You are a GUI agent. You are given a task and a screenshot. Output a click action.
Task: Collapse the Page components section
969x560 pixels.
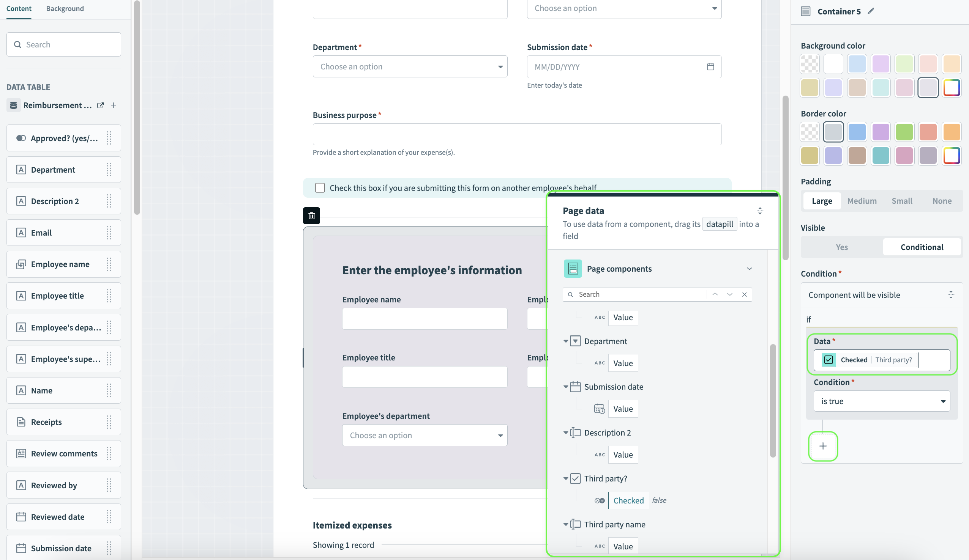tap(749, 269)
